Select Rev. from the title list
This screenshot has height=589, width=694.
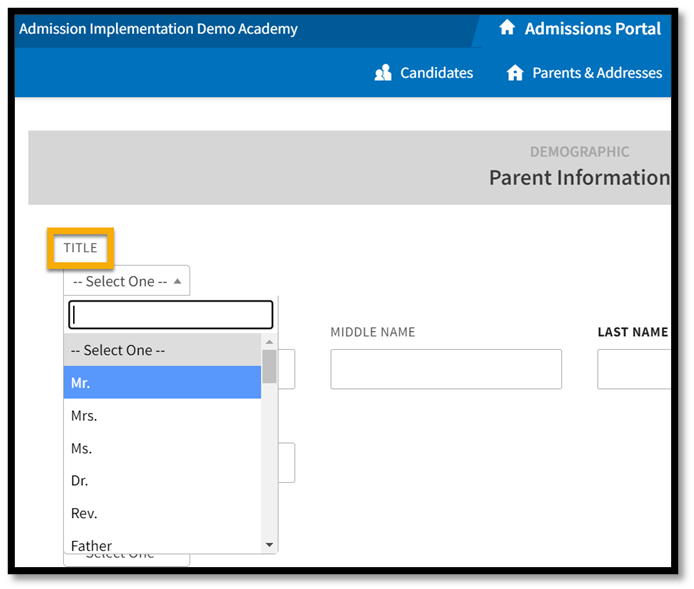click(x=162, y=513)
